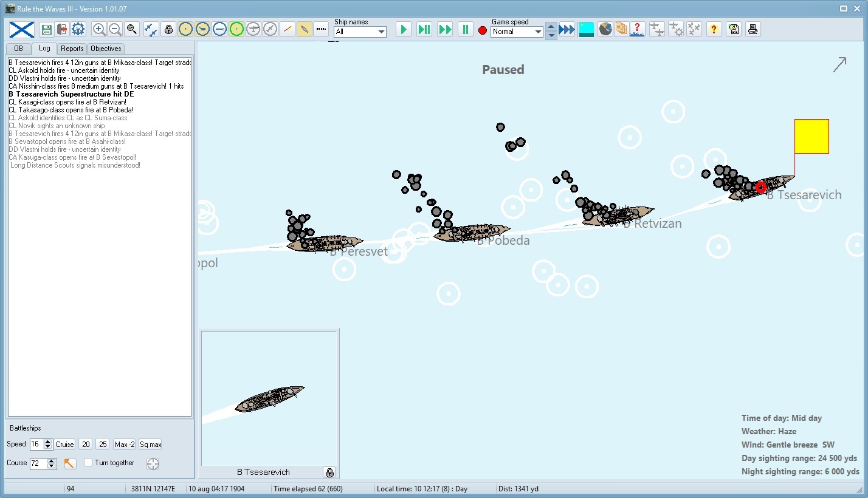Image resolution: width=868 pixels, height=498 pixels.
Task: Click the yellow flag square on the map
Action: click(811, 136)
